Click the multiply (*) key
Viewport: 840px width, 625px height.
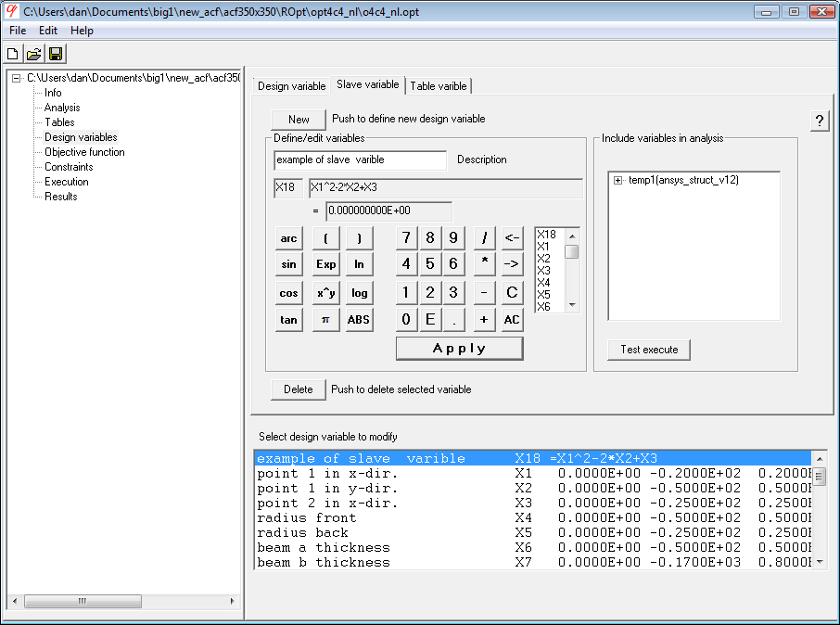[x=484, y=264]
